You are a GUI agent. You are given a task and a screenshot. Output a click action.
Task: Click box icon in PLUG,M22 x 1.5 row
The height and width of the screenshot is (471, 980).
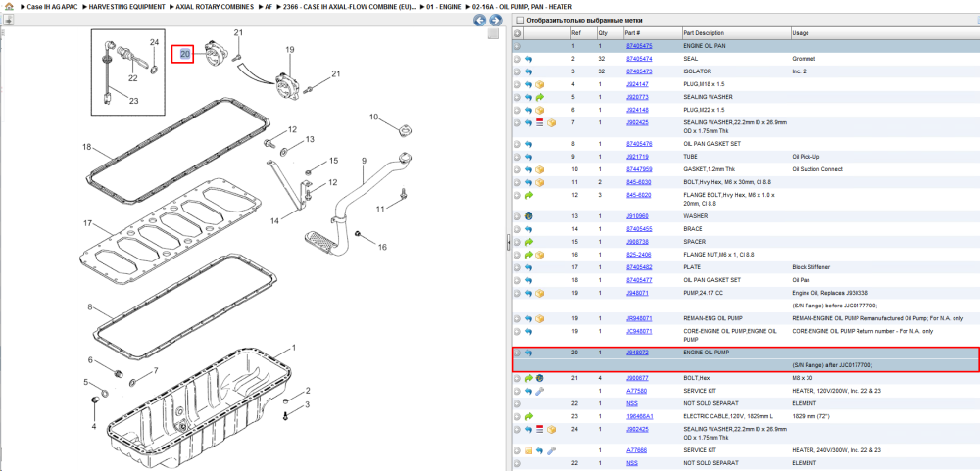pos(540,110)
